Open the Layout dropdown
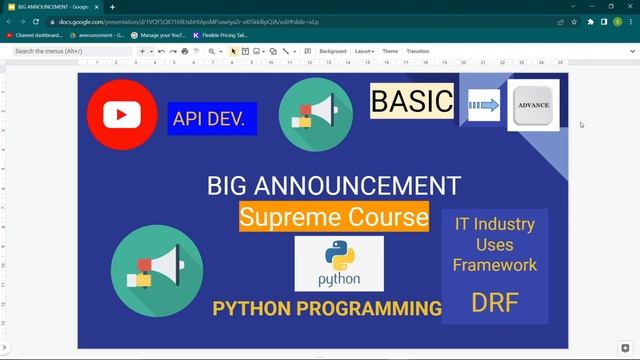 (x=364, y=51)
